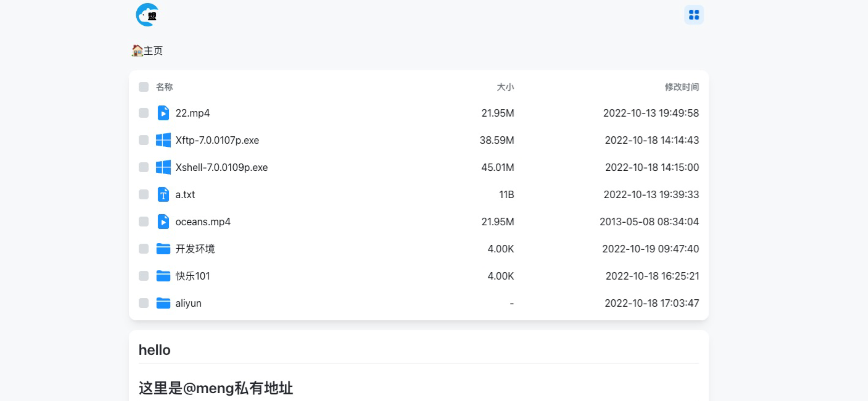Toggle the select-all checkbox beside 名称

143,87
